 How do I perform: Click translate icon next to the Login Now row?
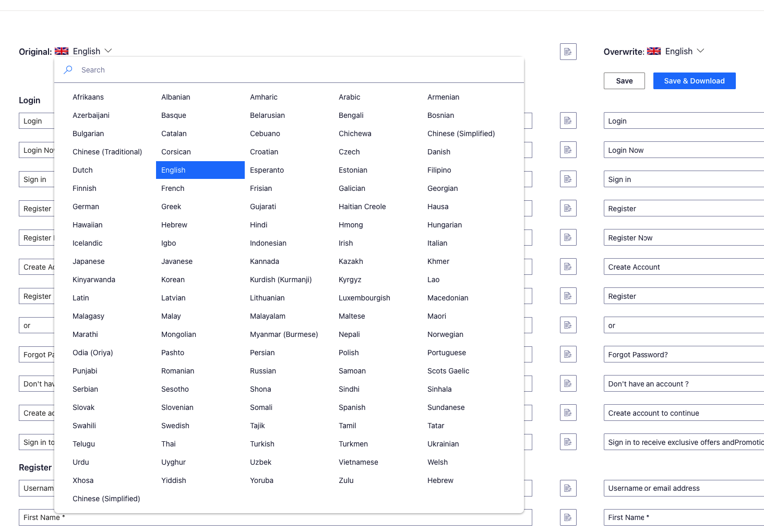568,150
